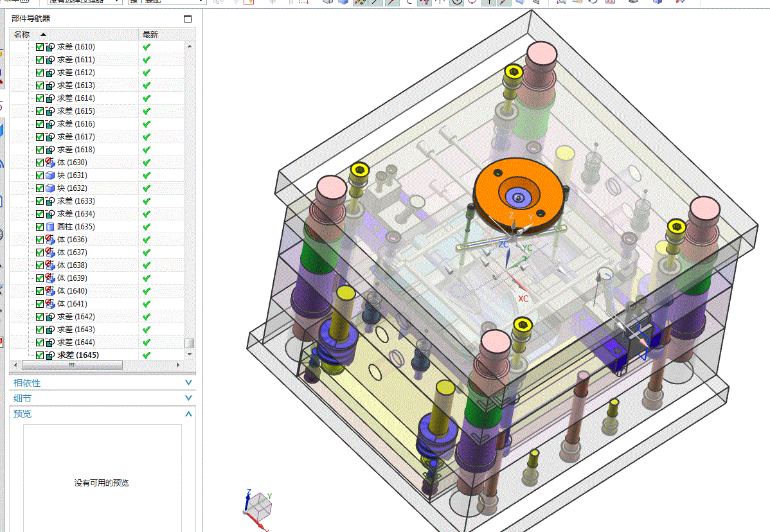770x532 pixels.
Task: Click the linked body icon of 体 (1641)
Action: pos(50,304)
